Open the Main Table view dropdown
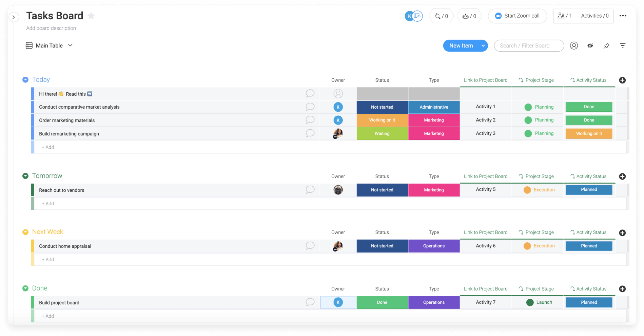 (x=70, y=45)
